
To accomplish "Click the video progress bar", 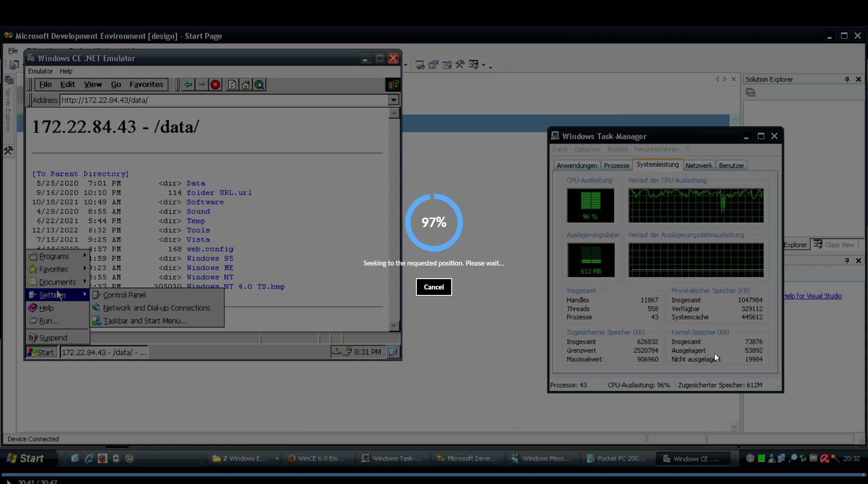I will click(434, 475).
